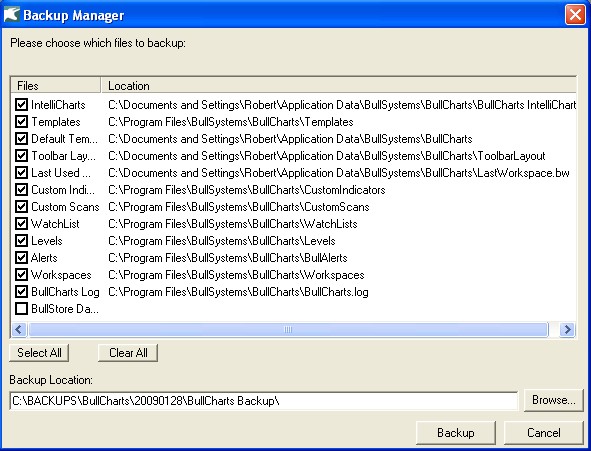This screenshot has height=451, width=591.
Task: Toggle the Workspaces checkbox
Action: point(21,275)
